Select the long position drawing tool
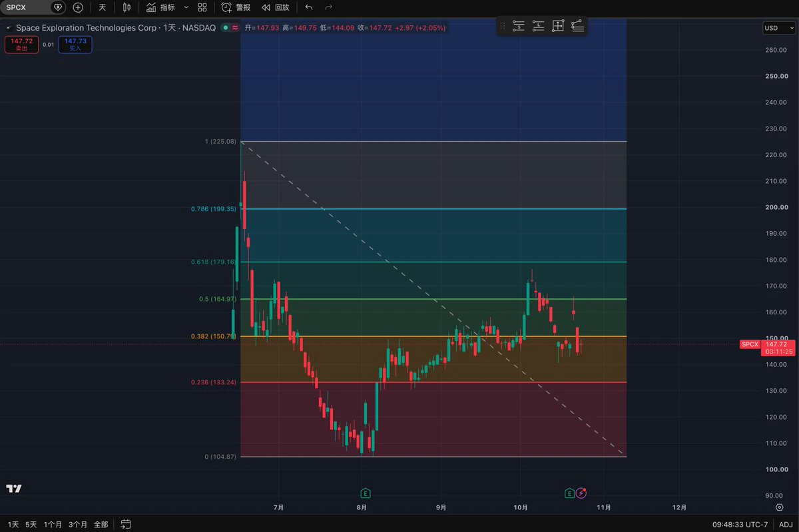This screenshot has width=799, height=532. [538, 26]
